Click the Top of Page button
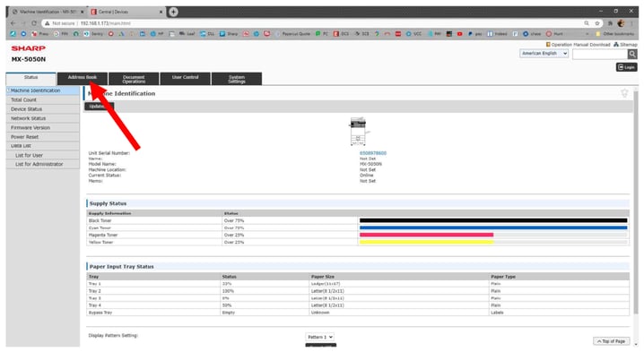This screenshot has height=352, width=644. [611, 341]
